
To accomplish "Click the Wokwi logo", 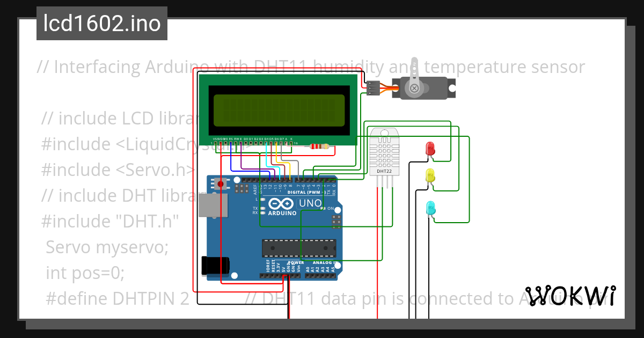I will (572, 296).
